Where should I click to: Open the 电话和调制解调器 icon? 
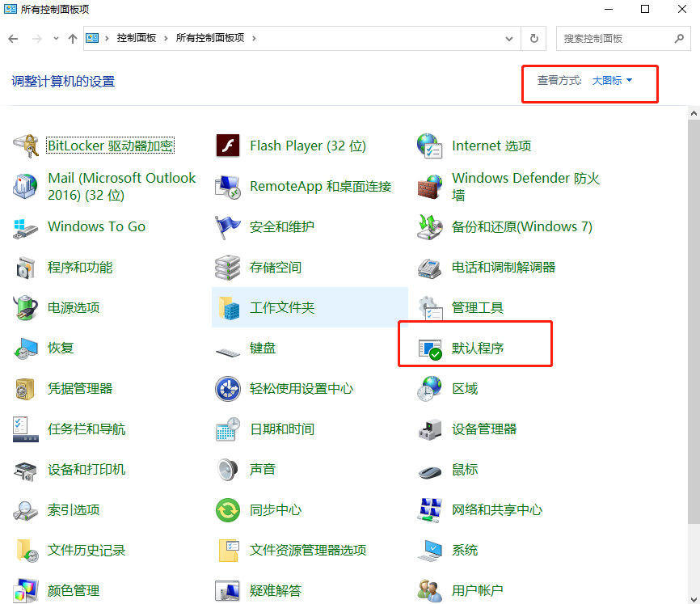tap(429, 267)
